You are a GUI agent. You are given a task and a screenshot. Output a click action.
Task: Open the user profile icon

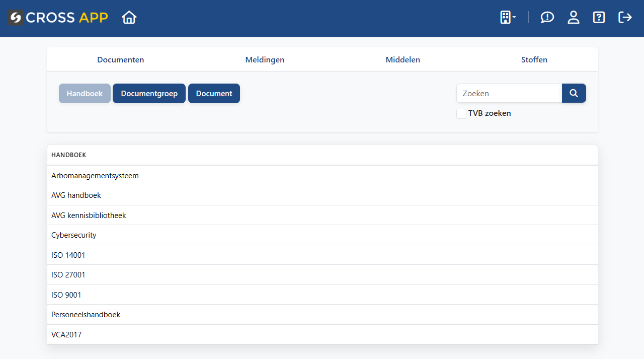pyautogui.click(x=573, y=18)
